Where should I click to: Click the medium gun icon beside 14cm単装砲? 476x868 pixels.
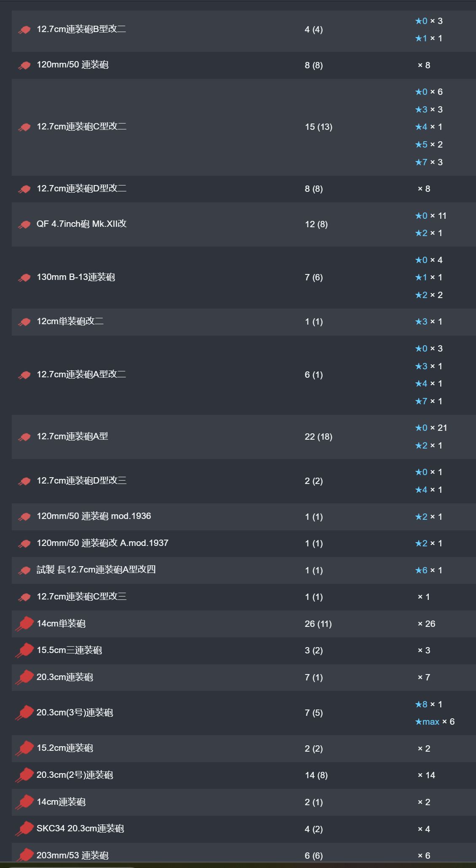coord(24,624)
